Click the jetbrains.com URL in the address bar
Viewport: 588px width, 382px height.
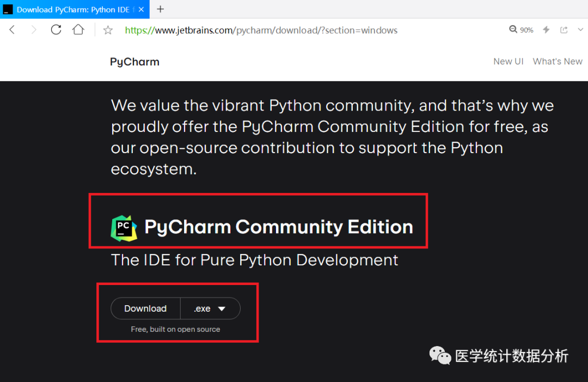261,31
